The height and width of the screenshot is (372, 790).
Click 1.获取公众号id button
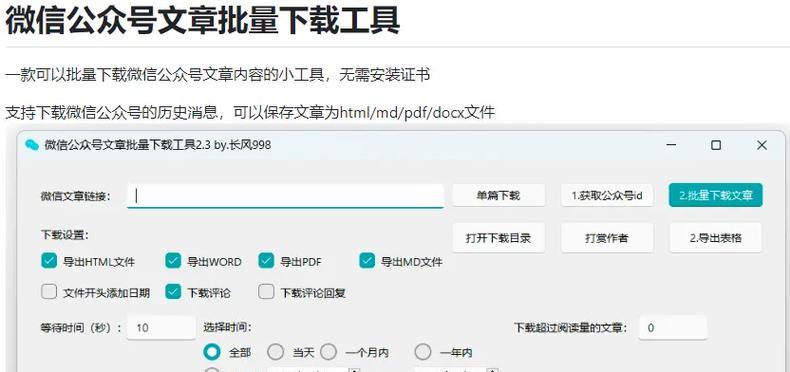point(607,196)
